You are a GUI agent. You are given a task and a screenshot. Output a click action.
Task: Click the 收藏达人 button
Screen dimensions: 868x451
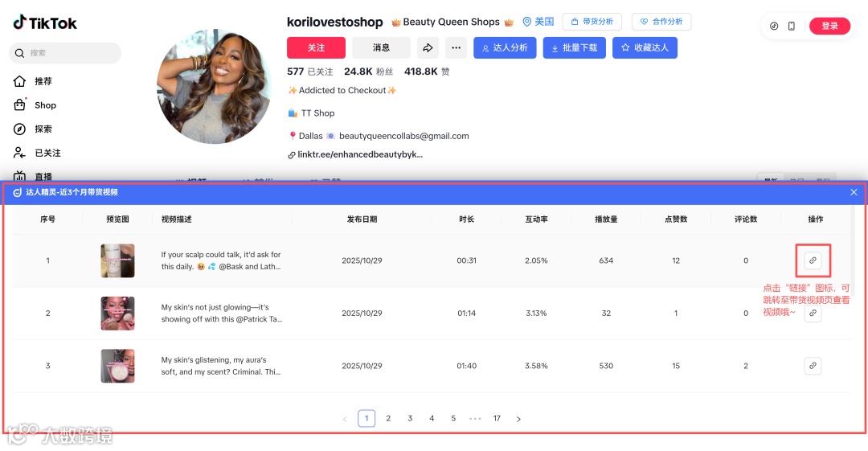pyautogui.click(x=645, y=47)
